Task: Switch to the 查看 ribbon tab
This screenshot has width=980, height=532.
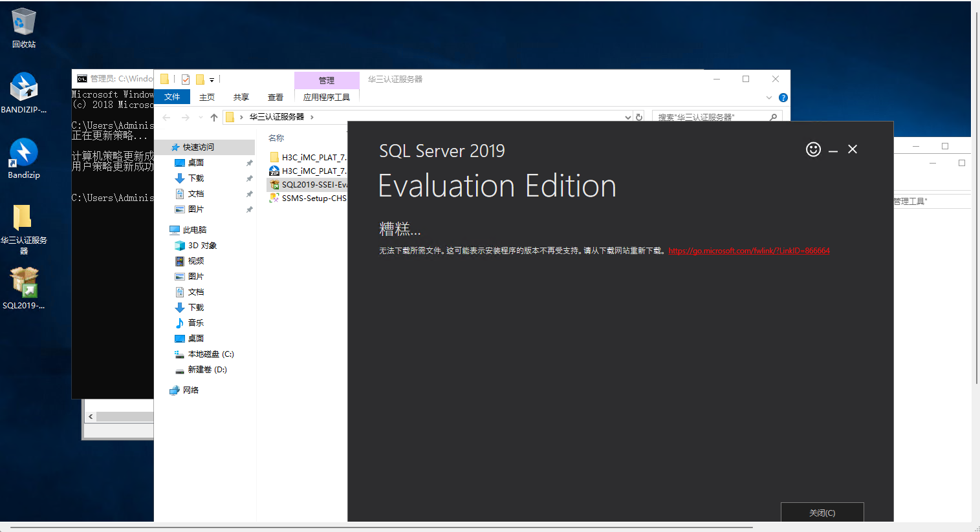Action: (x=276, y=97)
